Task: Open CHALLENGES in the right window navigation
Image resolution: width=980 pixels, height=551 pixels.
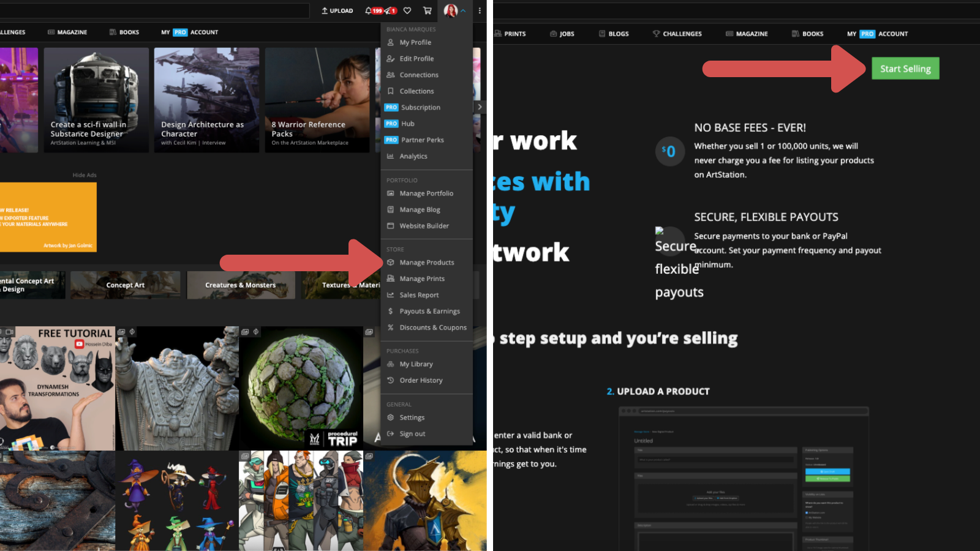Action: (x=677, y=34)
